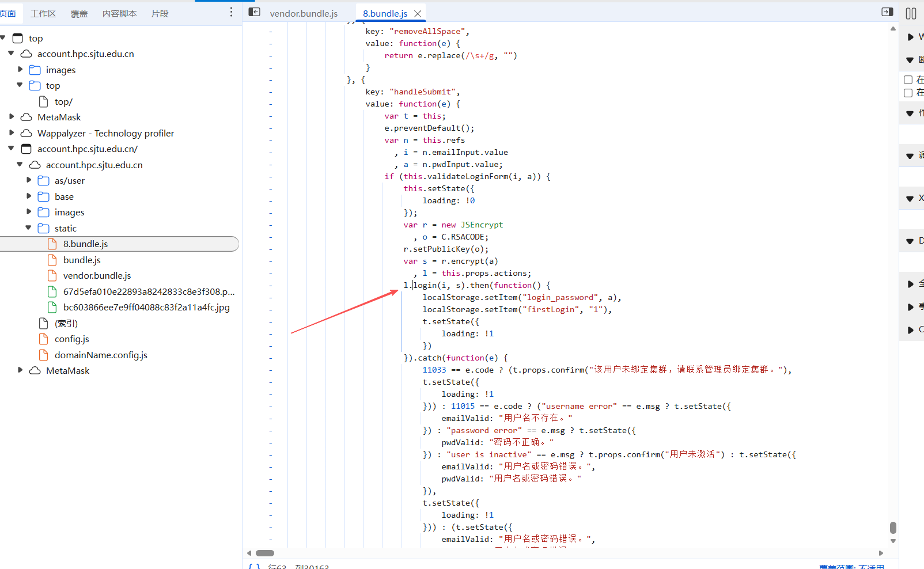Expand the as/user folder
The height and width of the screenshot is (569, 924).
[x=29, y=180]
